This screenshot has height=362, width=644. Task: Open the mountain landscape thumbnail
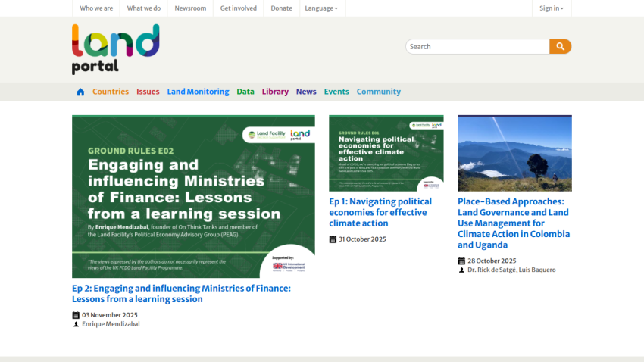pos(514,153)
